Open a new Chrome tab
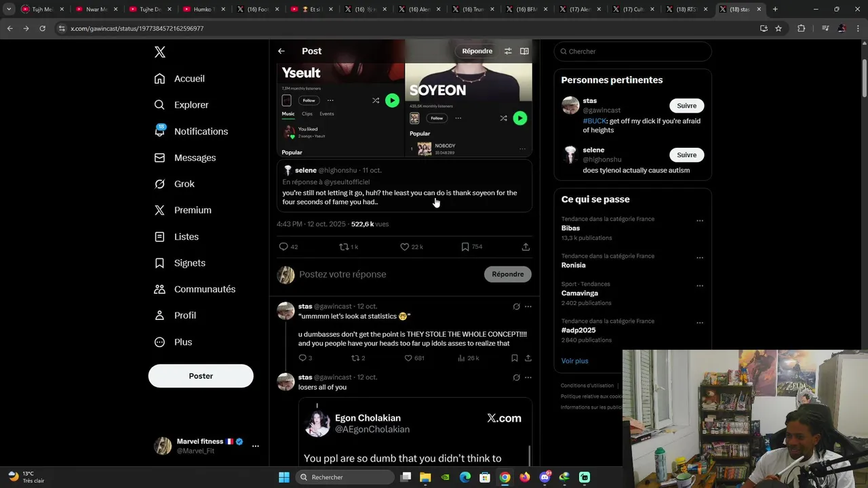 [775, 9]
